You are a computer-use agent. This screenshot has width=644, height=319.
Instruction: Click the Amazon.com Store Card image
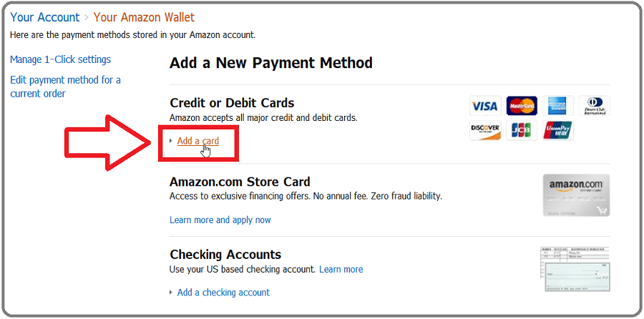click(x=575, y=195)
